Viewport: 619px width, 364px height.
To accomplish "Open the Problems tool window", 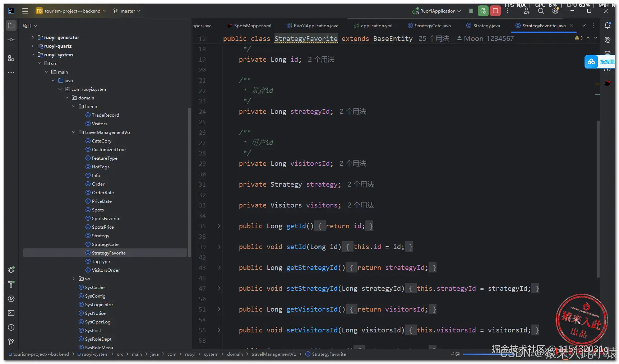I will 11,327.
